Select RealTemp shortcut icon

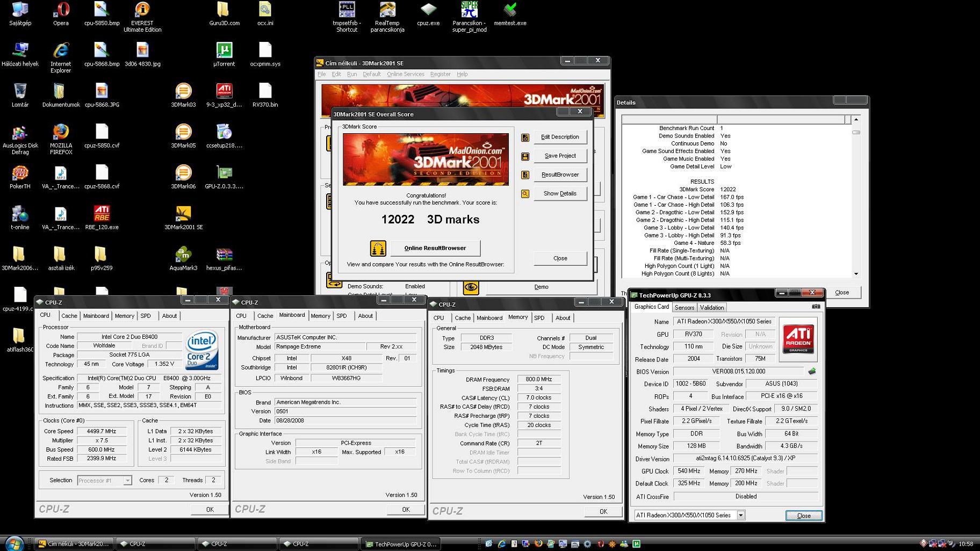[387, 17]
